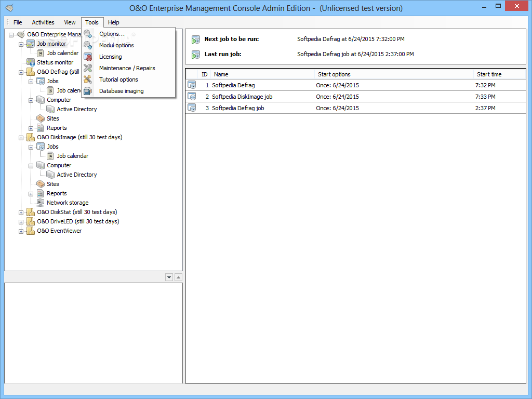Click the O&O EventViewer folder icon
Viewport: 532px width, 399px height.
31,231
